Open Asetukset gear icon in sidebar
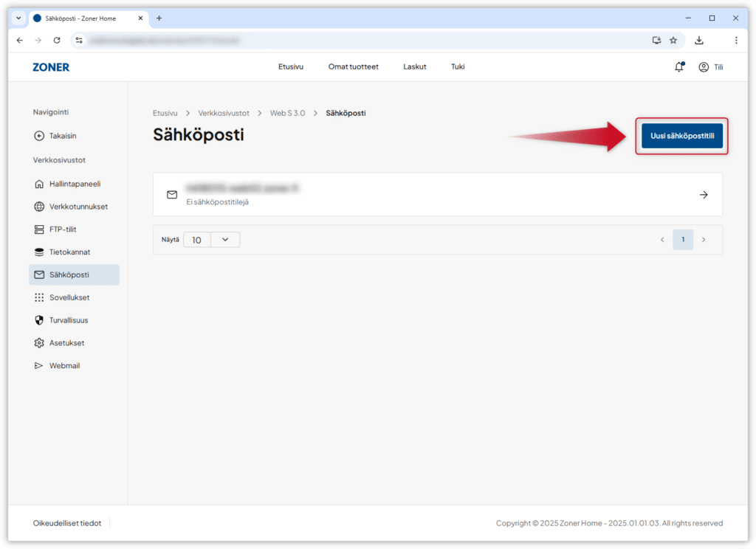 [39, 343]
